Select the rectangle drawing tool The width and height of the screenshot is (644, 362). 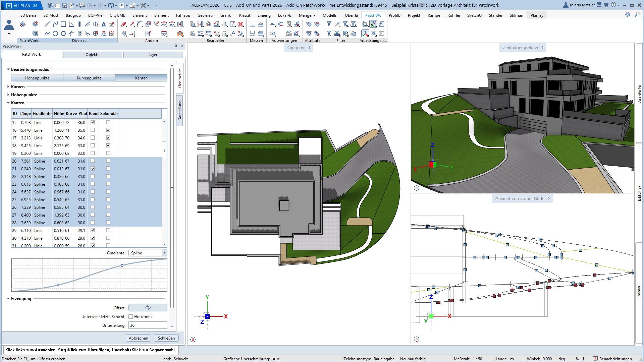(63, 24)
